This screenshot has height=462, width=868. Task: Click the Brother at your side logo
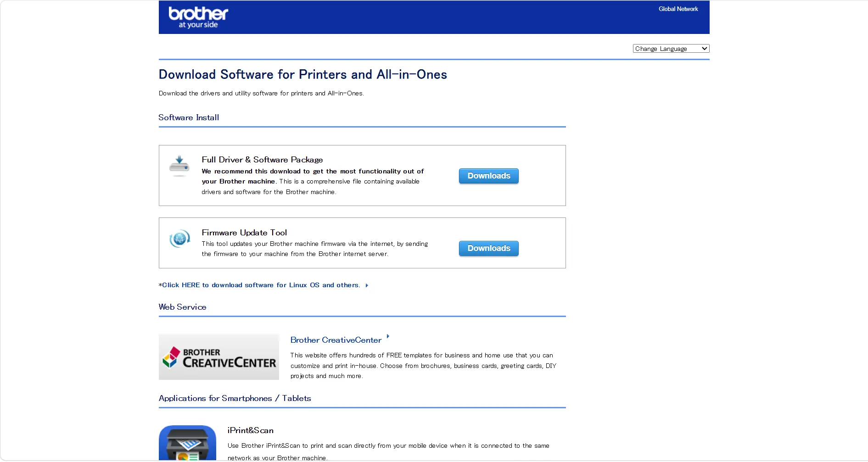tap(198, 17)
